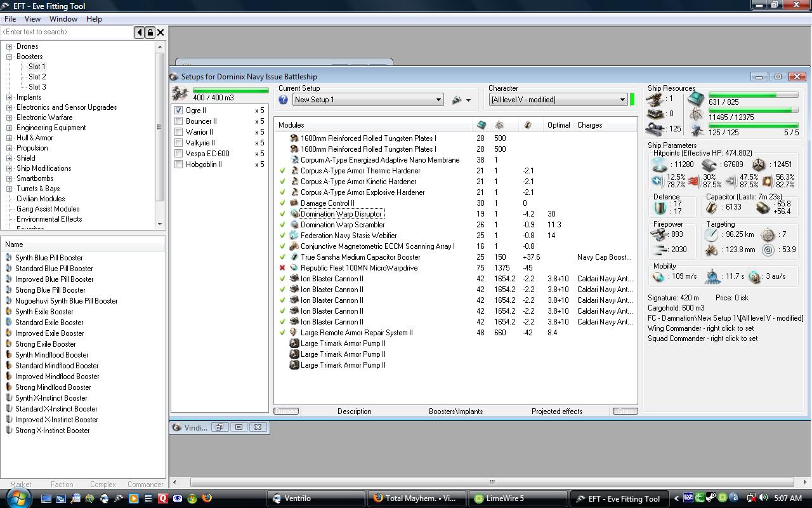Click the Domination Warp Disruptor module icon

[294, 214]
